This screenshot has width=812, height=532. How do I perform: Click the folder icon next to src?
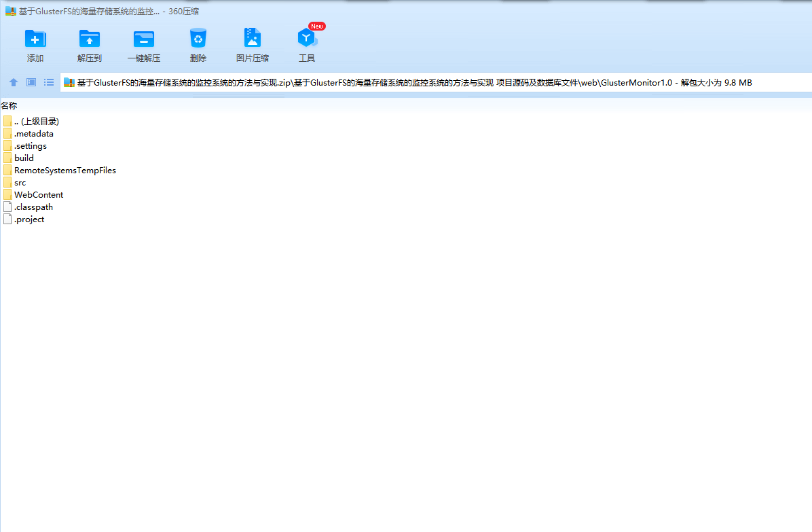pos(7,182)
